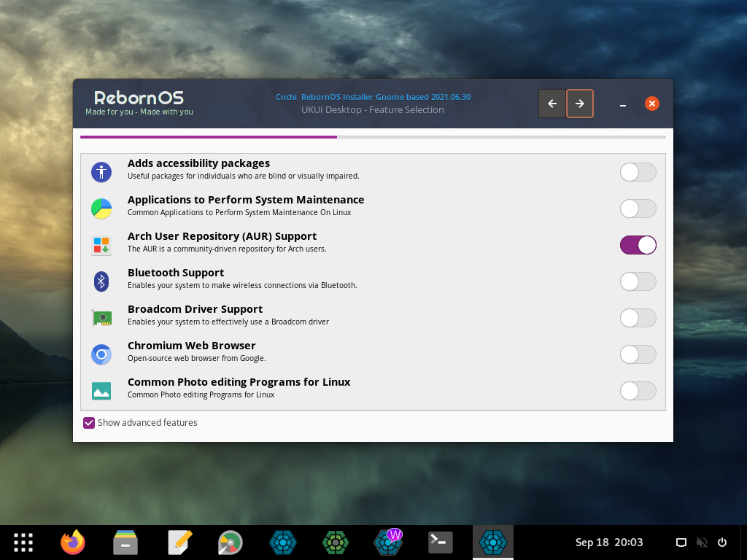The height and width of the screenshot is (560, 747).
Task: Open the power menu icon in the tray
Action: [x=722, y=542]
